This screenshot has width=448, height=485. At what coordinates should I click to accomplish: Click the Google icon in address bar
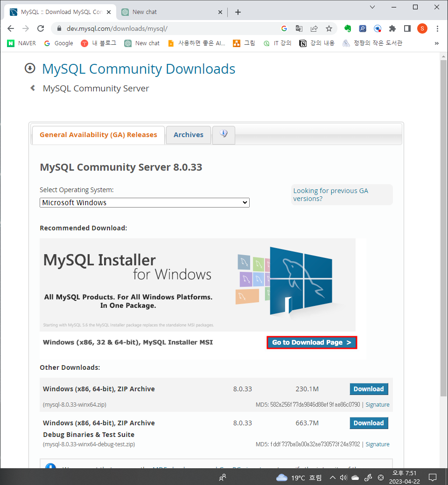(284, 28)
